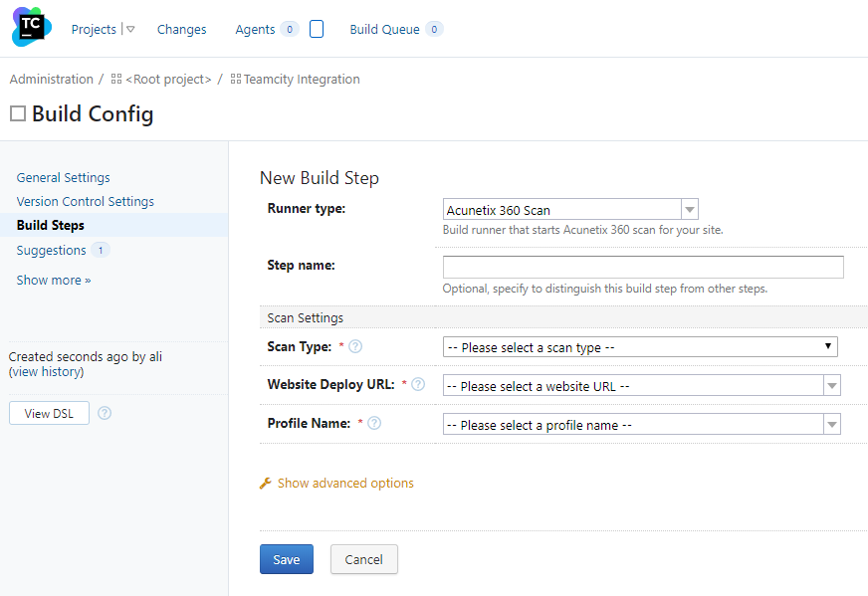Open the Profile Name dropdown arrow
This screenshot has height=596, width=868.
coord(832,425)
